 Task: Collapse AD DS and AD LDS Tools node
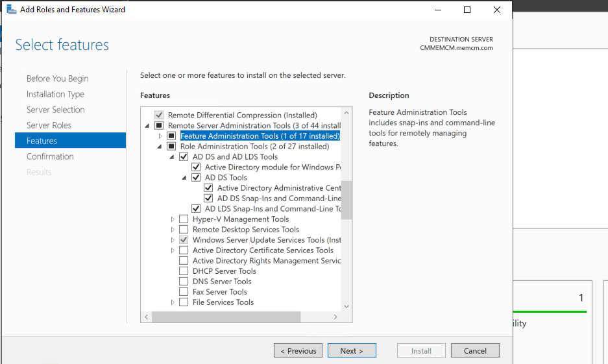(x=172, y=157)
